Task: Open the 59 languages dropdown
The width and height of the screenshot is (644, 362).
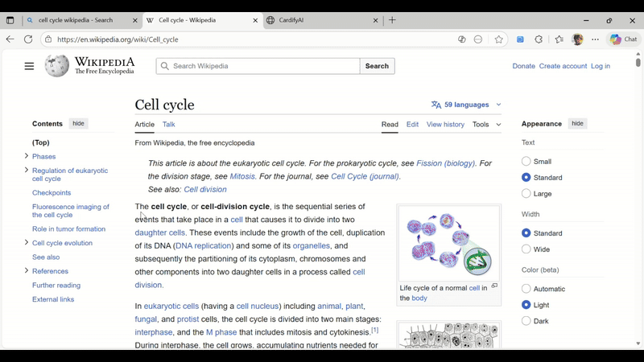Action: (x=466, y=105)
